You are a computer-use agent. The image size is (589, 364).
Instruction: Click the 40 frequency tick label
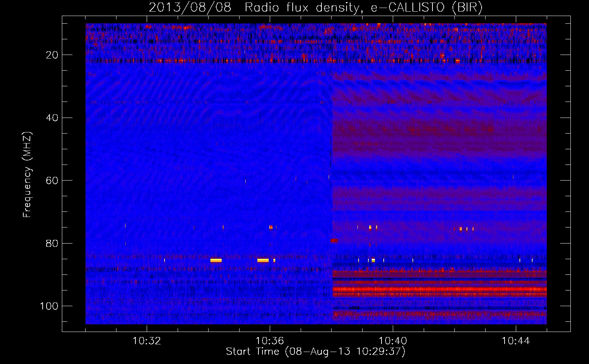pos(52,118)
